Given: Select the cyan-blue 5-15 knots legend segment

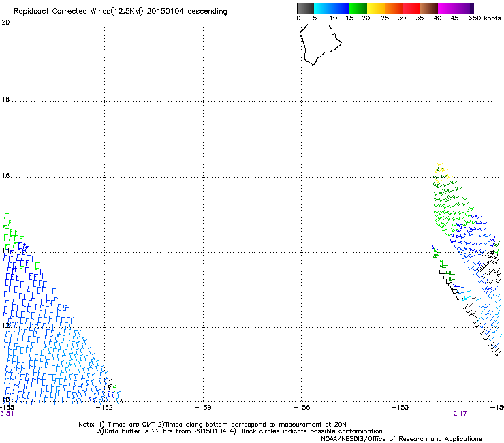Looking at the screenshot, I should 332,8.
